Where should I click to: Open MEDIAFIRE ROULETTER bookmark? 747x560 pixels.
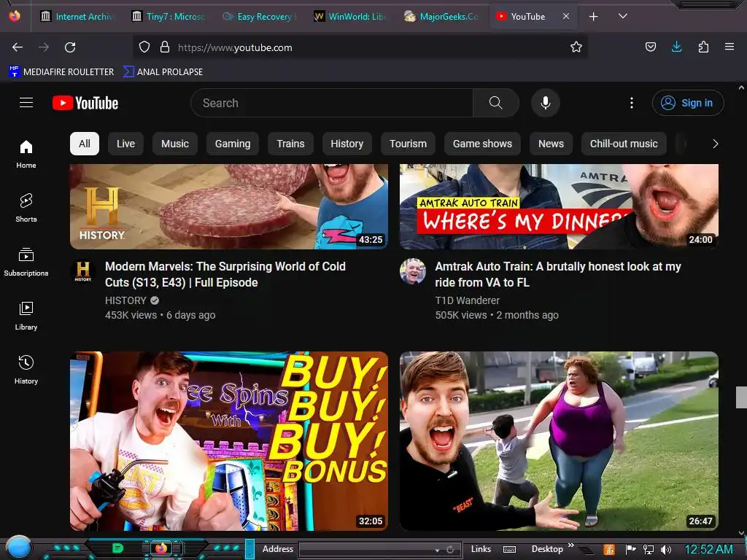[61, 72]
